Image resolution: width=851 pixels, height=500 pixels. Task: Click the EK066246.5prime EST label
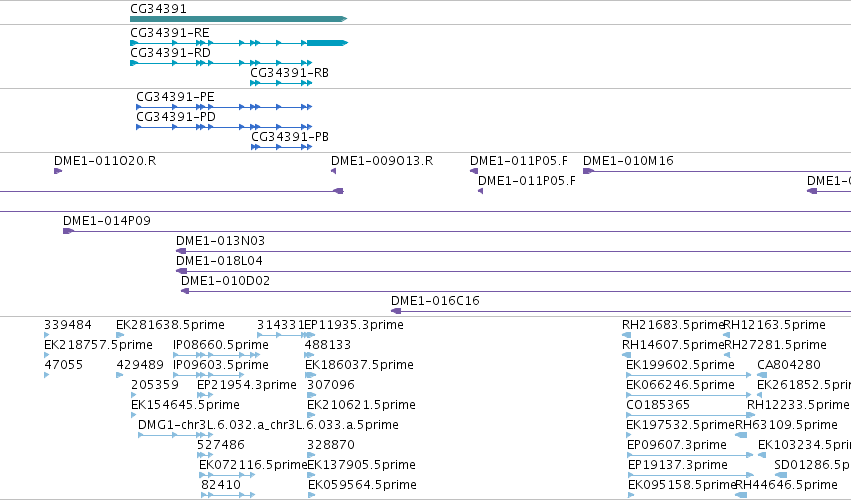click(681, 385)
